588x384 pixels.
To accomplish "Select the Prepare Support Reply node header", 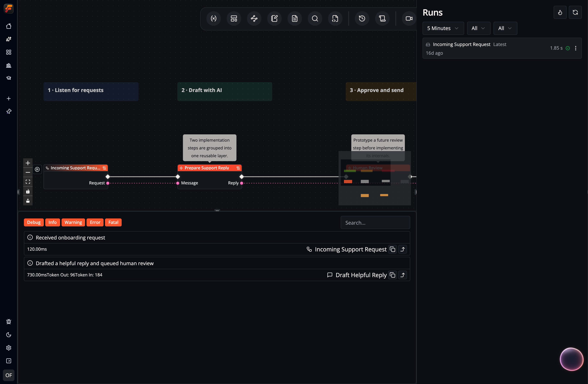I will (x=209, y=168).
